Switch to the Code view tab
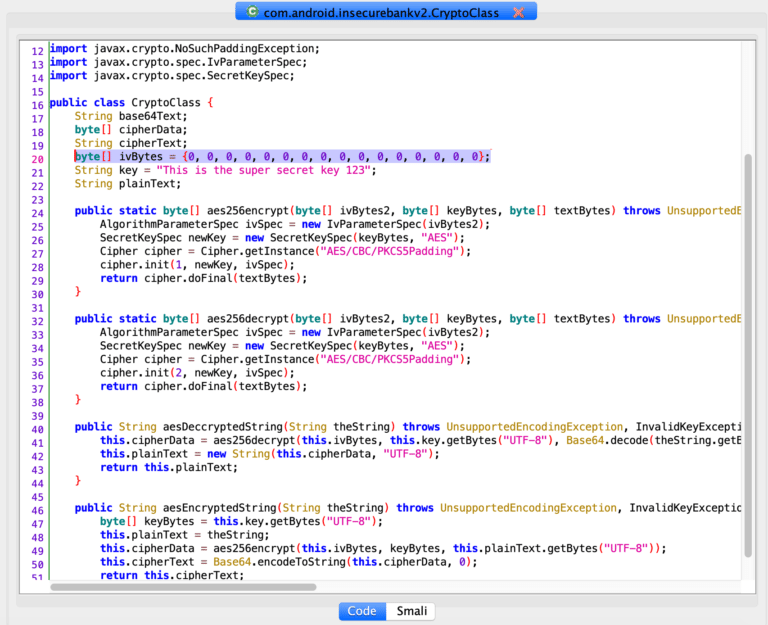Viewport: 768px width, 625px height. tap(362, 611)
